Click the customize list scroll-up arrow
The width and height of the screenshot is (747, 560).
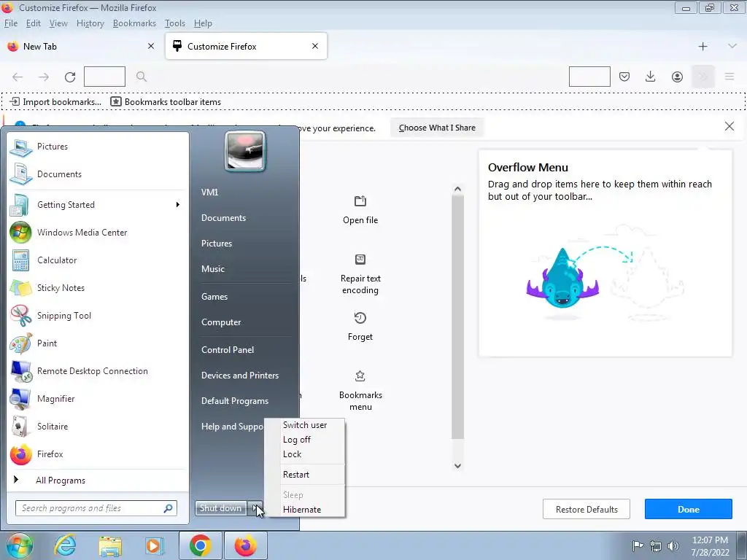458,189
